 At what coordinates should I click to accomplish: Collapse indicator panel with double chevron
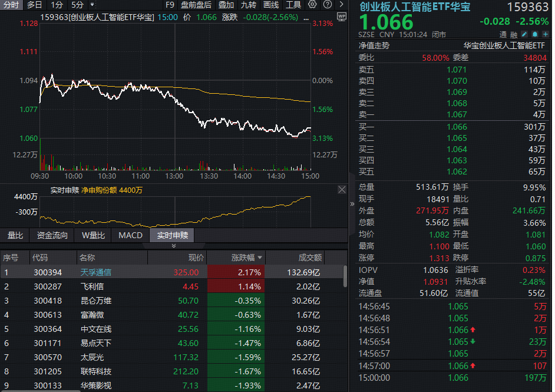[x=174, y=246]
